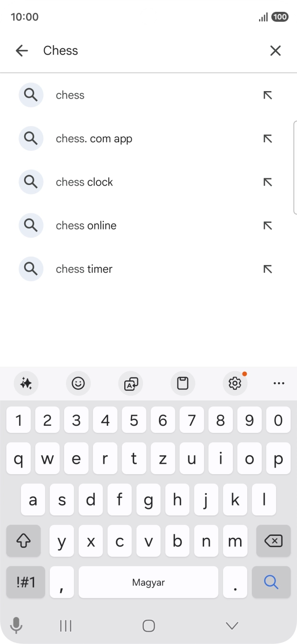This screenshot has height=644, width=297.
Task: Tap the blue search key
Action: click(x=271, y=582)
